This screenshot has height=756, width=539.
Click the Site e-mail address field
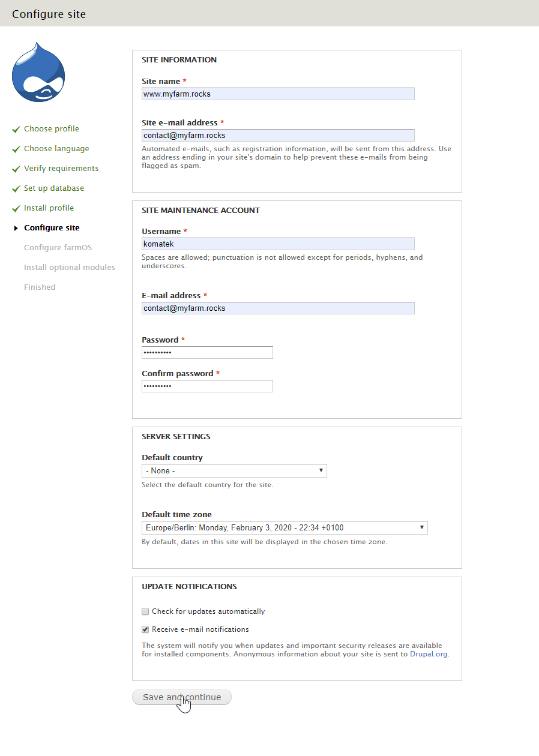point(278,136)
